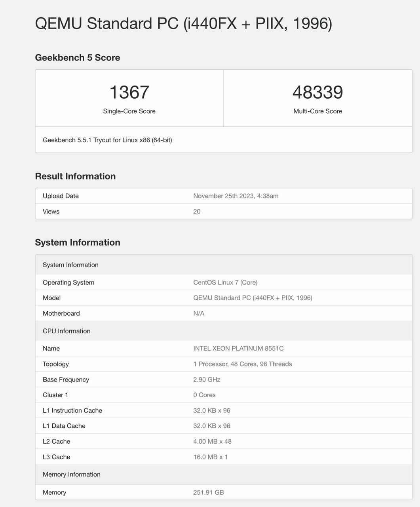Select the "Memory Information" table header
This screenshot has height=507, width=420.
tap(224, 474)
